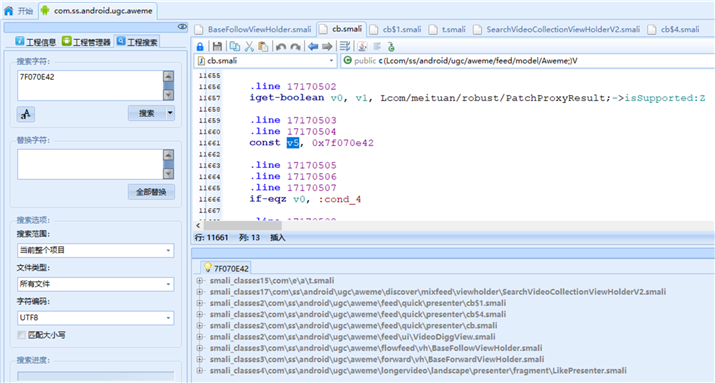This screenshot has height=383, width=715.
Task: Switch to the 工程搜索 tab
Action: pos(137,42)
